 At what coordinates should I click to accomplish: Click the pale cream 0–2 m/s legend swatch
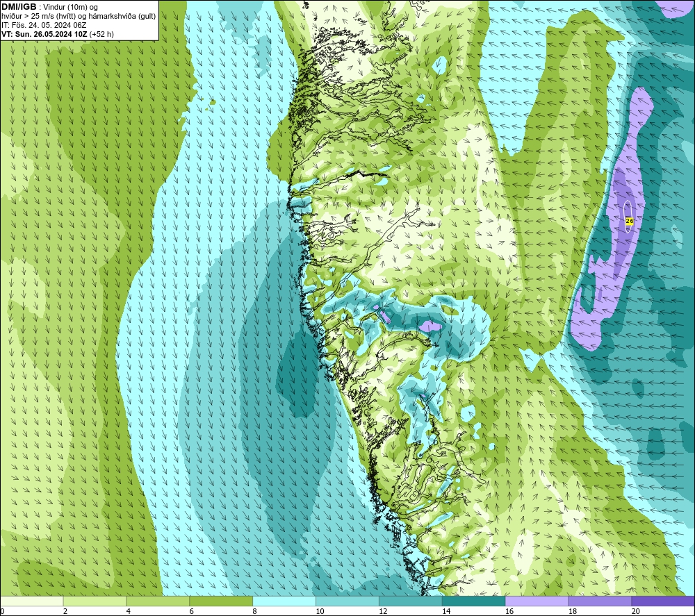[32, 601]
